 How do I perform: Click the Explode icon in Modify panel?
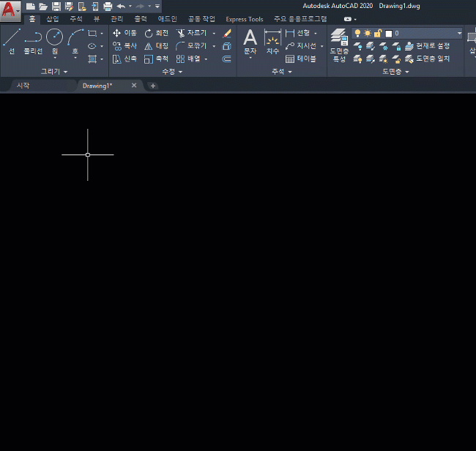point(227,46)
